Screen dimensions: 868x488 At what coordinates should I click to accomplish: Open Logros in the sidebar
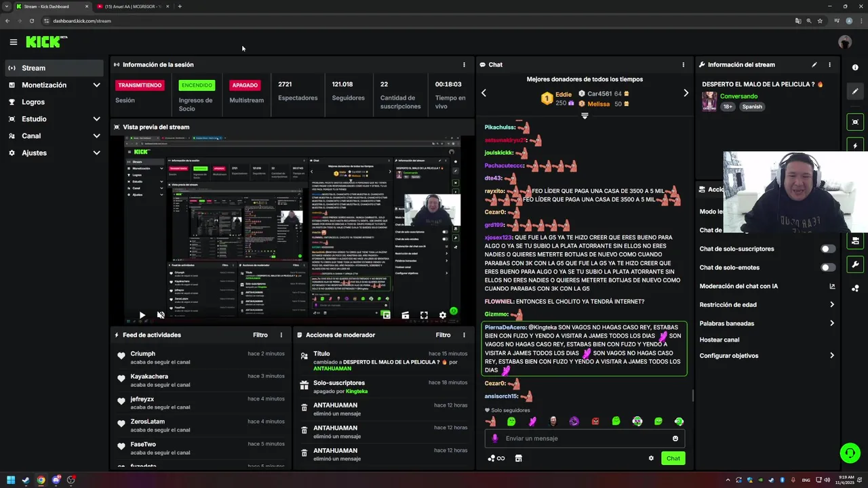click(54, 102)
